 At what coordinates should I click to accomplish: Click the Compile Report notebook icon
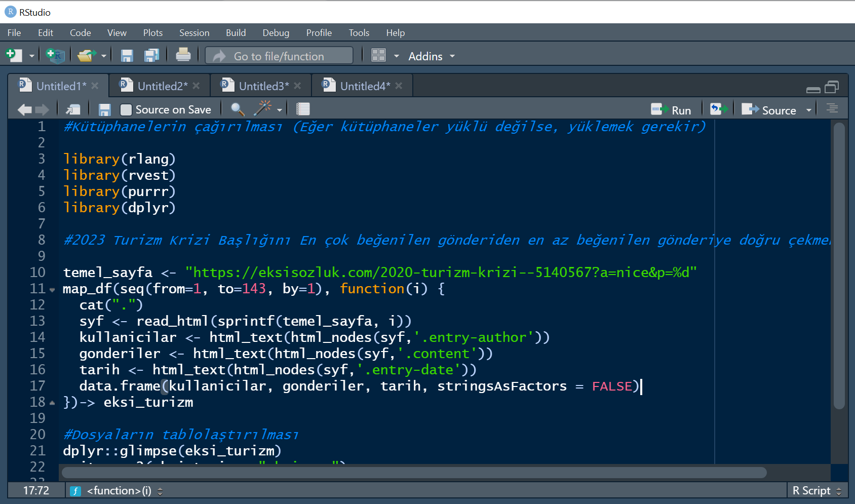pyautogui.click(x=303, y=109)
